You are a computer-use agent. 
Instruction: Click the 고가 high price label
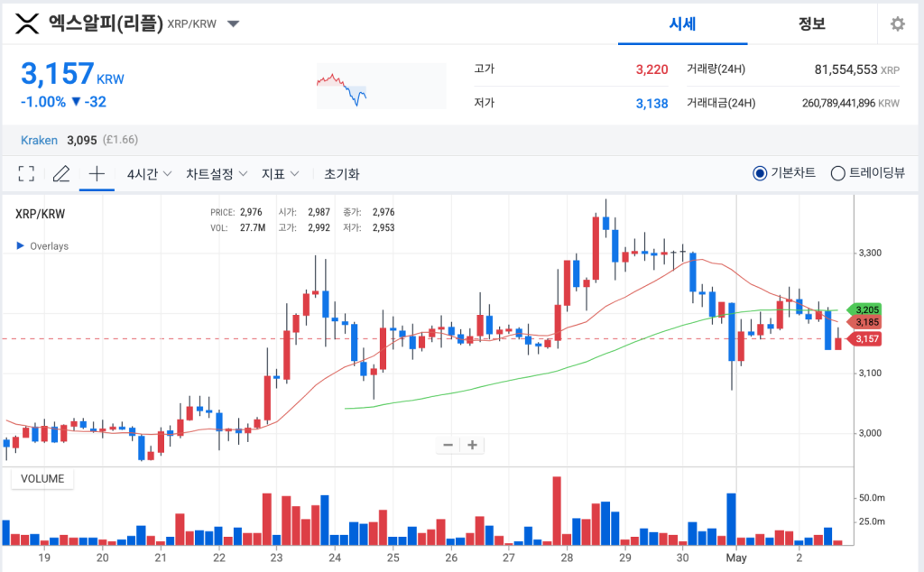484,69
